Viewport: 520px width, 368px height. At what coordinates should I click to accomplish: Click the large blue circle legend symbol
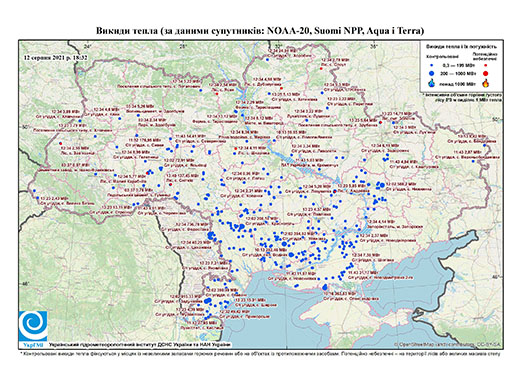tap(432, 73)
